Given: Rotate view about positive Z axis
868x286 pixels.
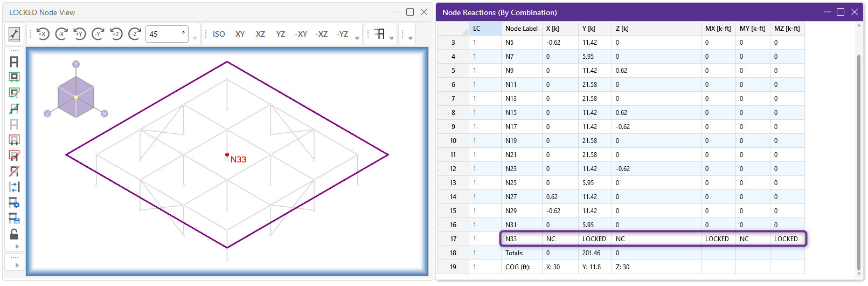Looking at the screenshot, I should click(116, 34).
